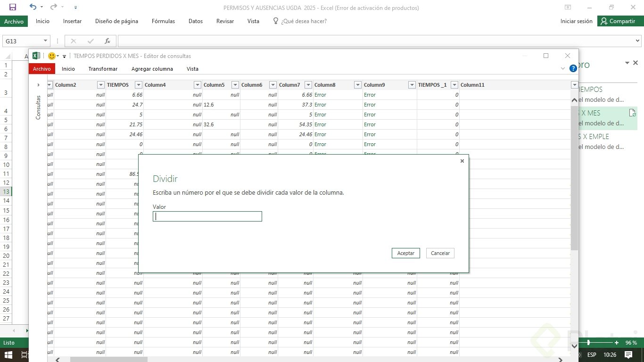Expand the Consultas side pane
Image resolution: width=644 pixels, height=362 pixels.
coord(38,85)
